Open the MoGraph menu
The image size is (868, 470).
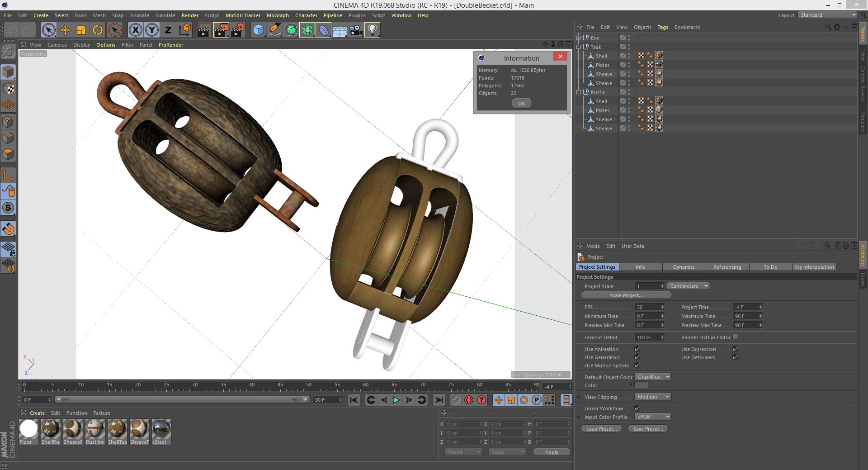pos(278,15)
